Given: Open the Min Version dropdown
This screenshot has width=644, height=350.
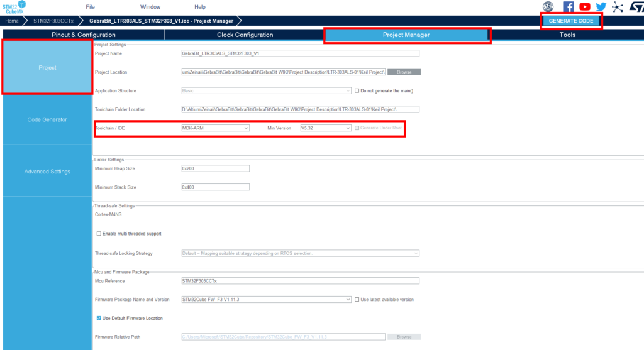Looking at the screenshot, I should pos(326,128).
